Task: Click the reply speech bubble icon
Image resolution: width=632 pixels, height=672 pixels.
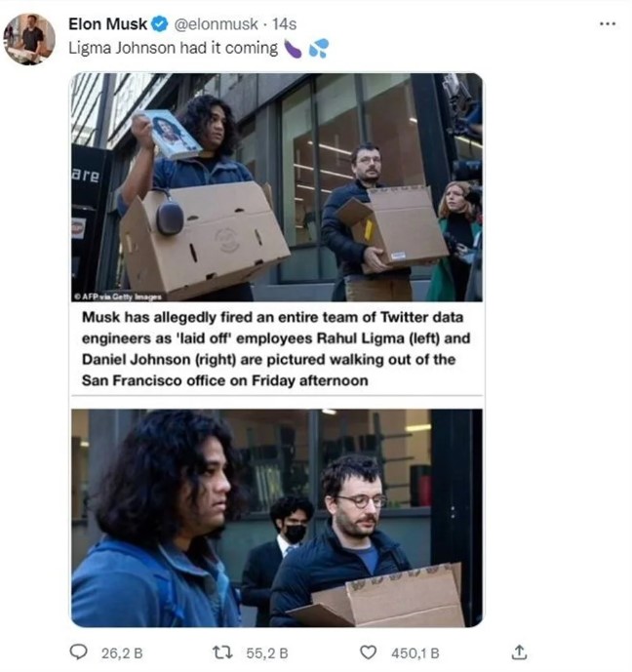Action: (x=78, y=652)
